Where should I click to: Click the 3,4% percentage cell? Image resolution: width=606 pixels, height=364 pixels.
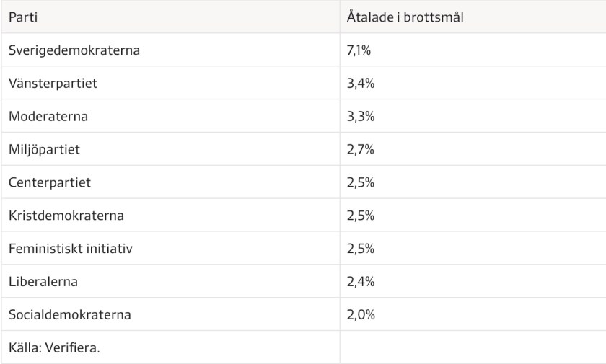pyautogui.click(x=361, y=84)
